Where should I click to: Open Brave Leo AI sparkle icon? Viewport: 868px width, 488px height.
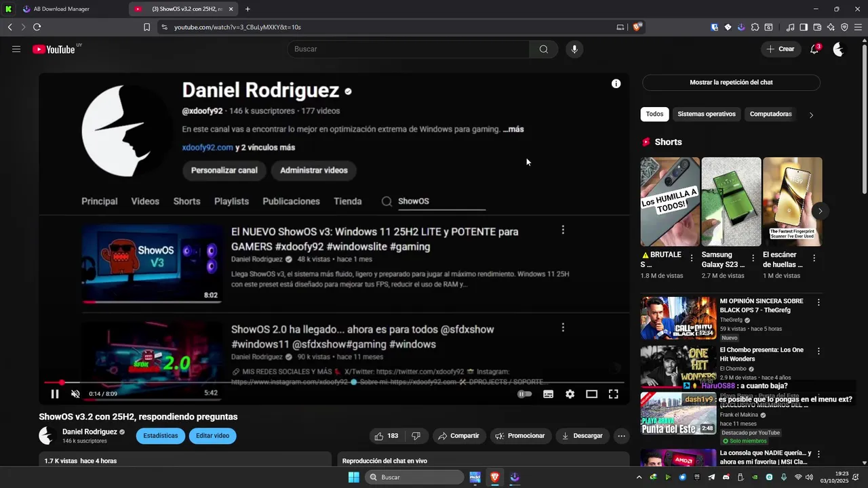[831, 27]
